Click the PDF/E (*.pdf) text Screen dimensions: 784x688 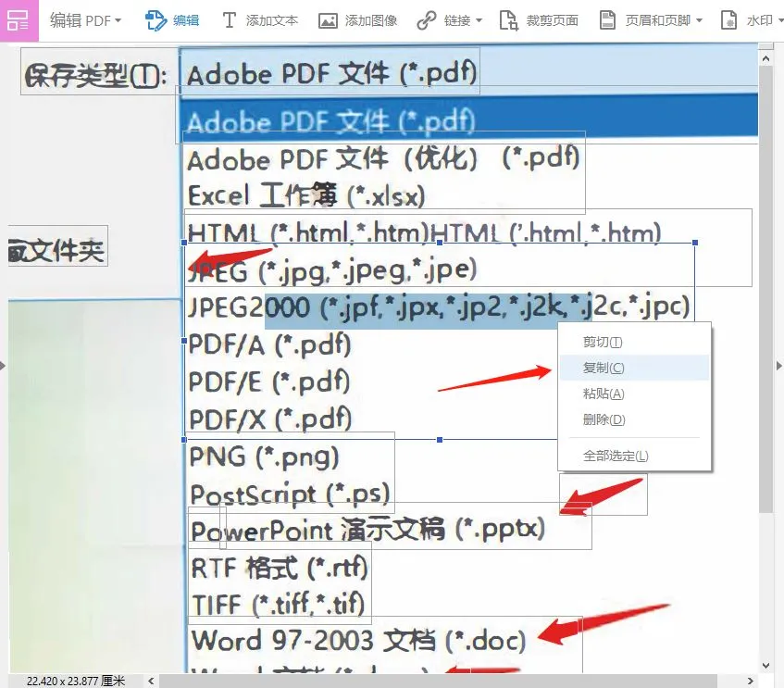click(x=269, y=382)
